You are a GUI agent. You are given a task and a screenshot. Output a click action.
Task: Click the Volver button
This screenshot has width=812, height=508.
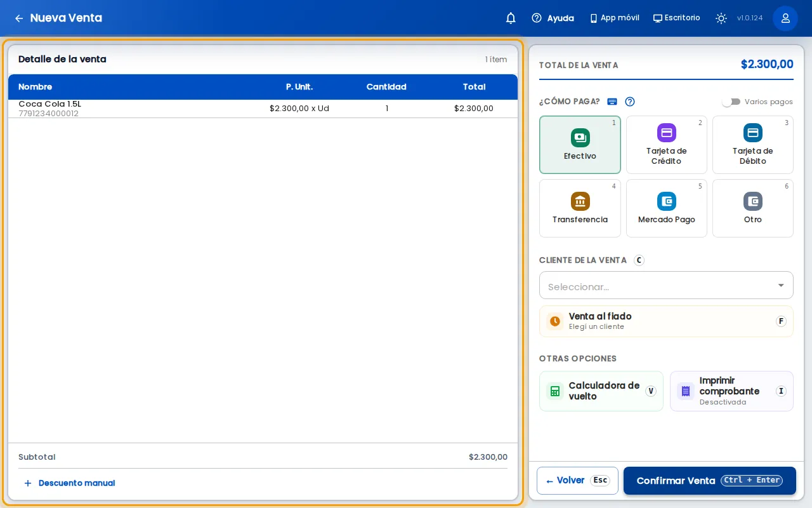click(577, 481)
